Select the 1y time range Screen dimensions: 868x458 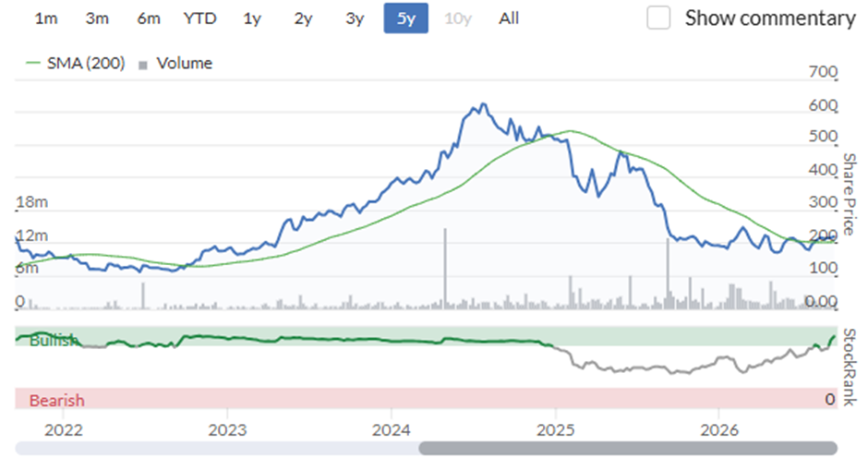pyautogui.click(x=252, y=18)
